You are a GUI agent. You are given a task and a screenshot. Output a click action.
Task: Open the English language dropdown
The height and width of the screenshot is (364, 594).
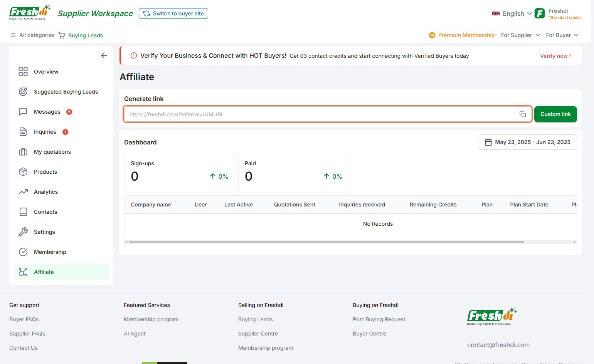tap(512, 13)
